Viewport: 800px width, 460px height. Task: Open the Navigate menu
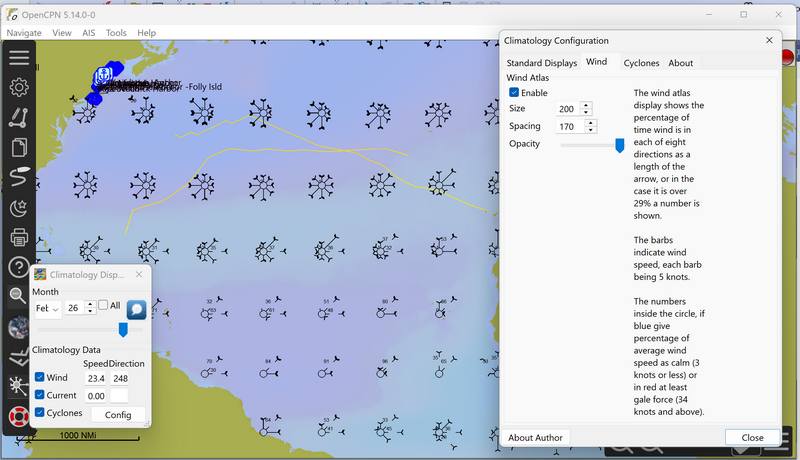click(24, 33)
